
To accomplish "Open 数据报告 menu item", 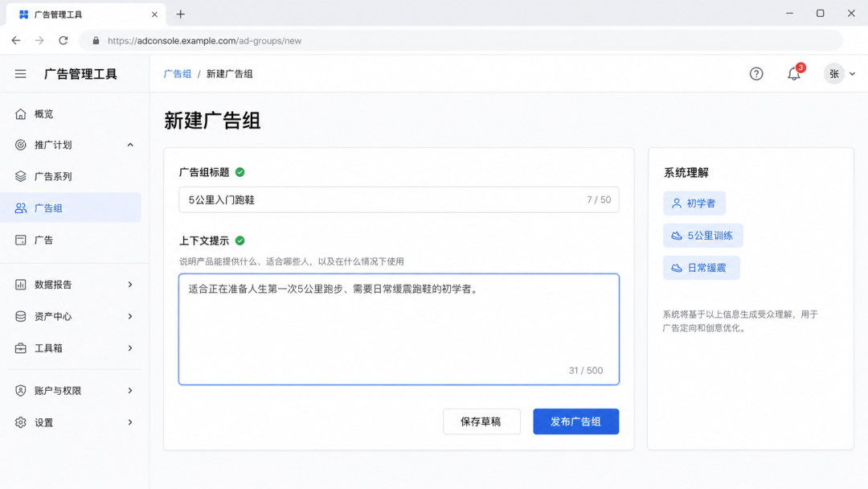I will [x=71, y=284].
